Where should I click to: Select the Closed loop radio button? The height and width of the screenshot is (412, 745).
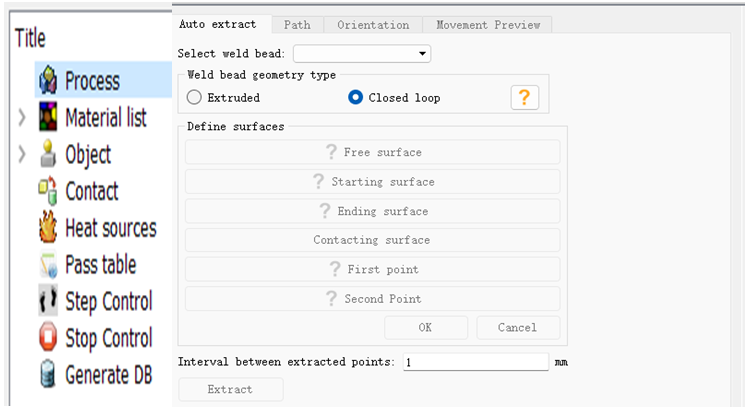point(355,98)
